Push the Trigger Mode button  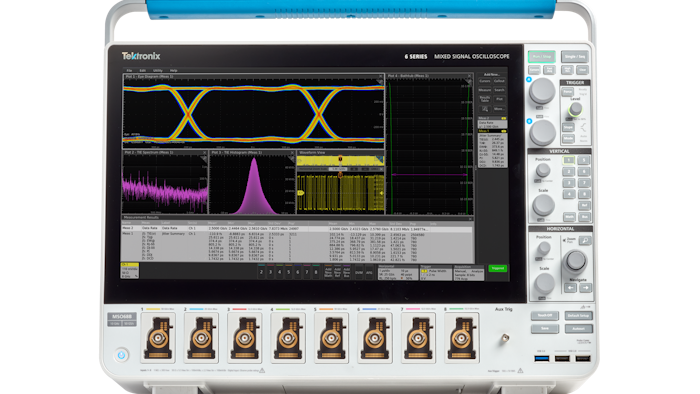coord(568,138)
